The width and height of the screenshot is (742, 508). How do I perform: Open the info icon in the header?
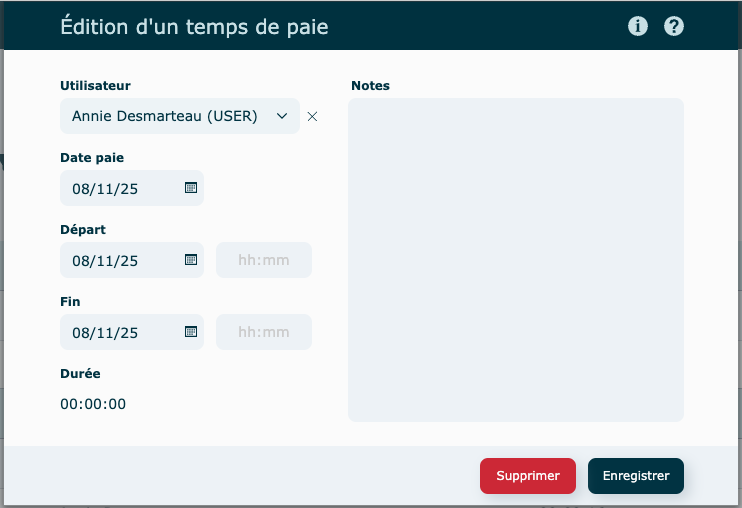pyautogui.click(x=638, y=26)
